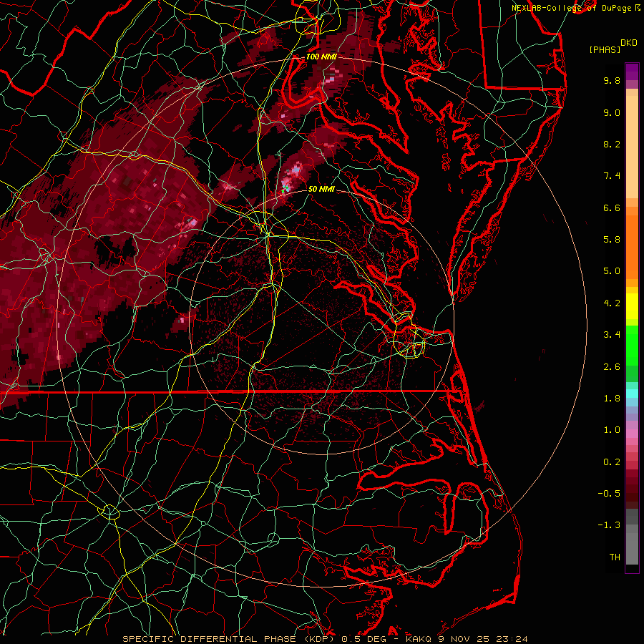Click the cyan segment of the color bar
Screen dimensions: 644x644
point(632,394)
